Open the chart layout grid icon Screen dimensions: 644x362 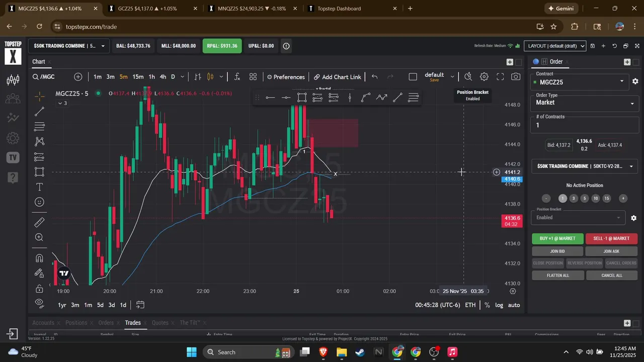[253, 77]
